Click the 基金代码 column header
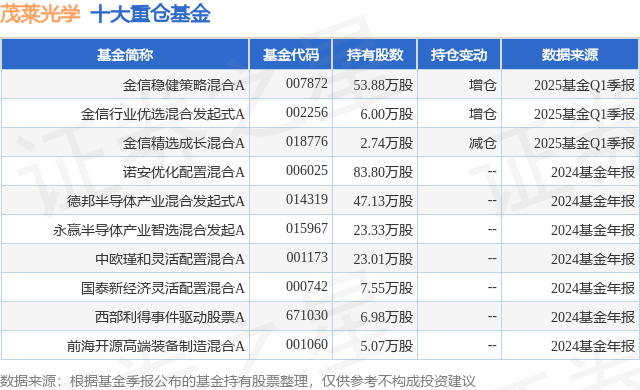This screenshot has width=640, height=390. pyautogui.click(x=291, y=55)
